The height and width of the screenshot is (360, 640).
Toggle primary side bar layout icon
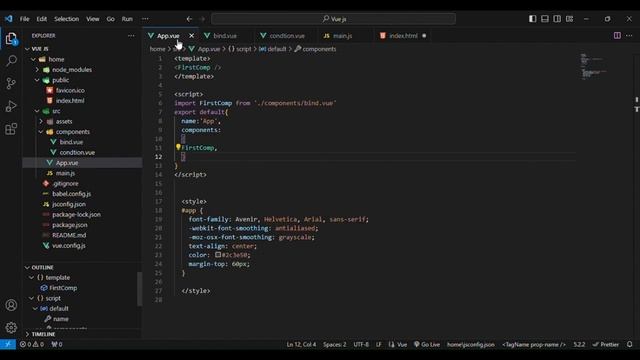532,19
